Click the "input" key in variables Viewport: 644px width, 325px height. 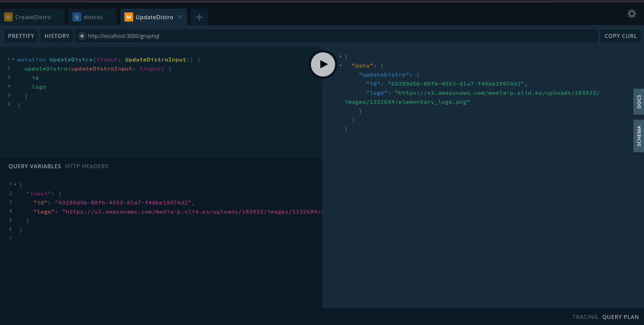39,194
